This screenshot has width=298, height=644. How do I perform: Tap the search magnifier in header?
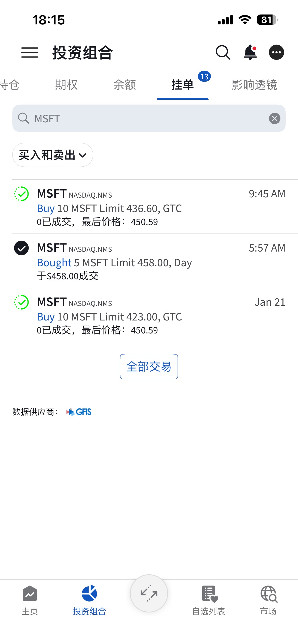pos(223,53)
